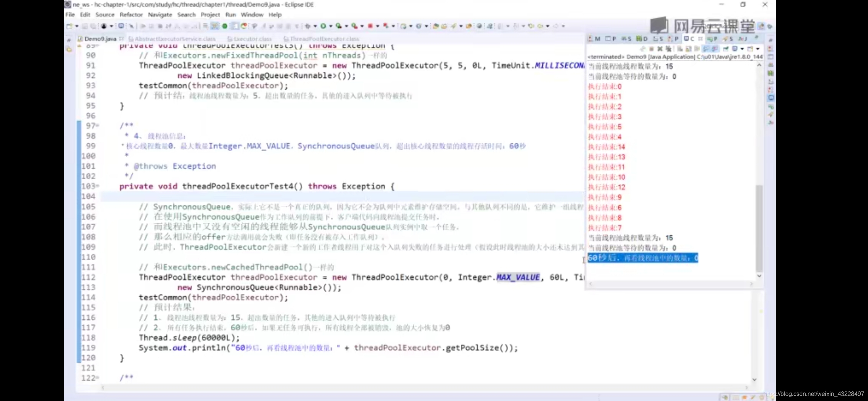Screen dimensions: 868x401
Task: Open the Debug dropdown arrow
Action: tap(315, 26)
